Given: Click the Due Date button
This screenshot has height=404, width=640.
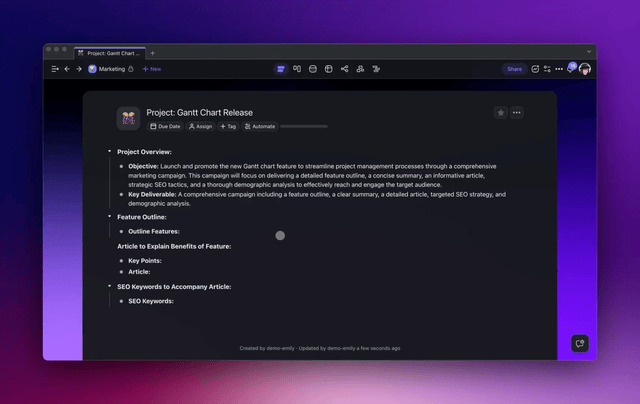Looking at the screenshot, I should pyautogui.click(x=165, y=127).
